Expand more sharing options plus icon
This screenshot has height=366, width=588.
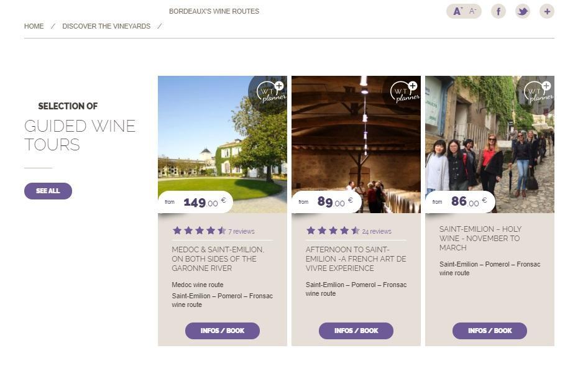546,11
